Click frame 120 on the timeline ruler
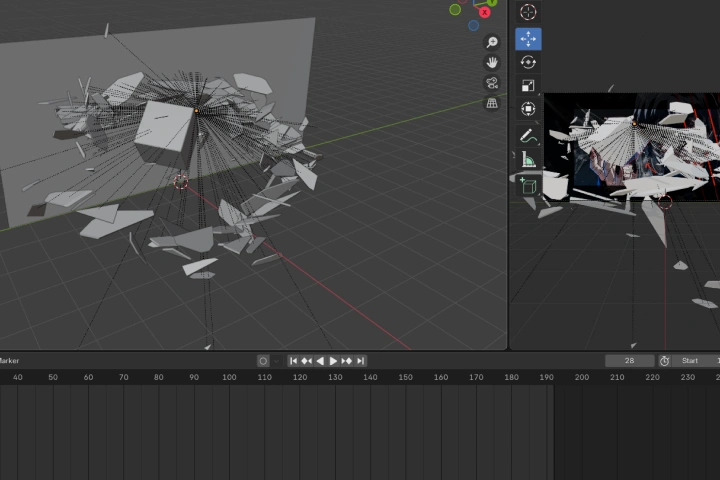720x480 pixels. click(300, 377)
